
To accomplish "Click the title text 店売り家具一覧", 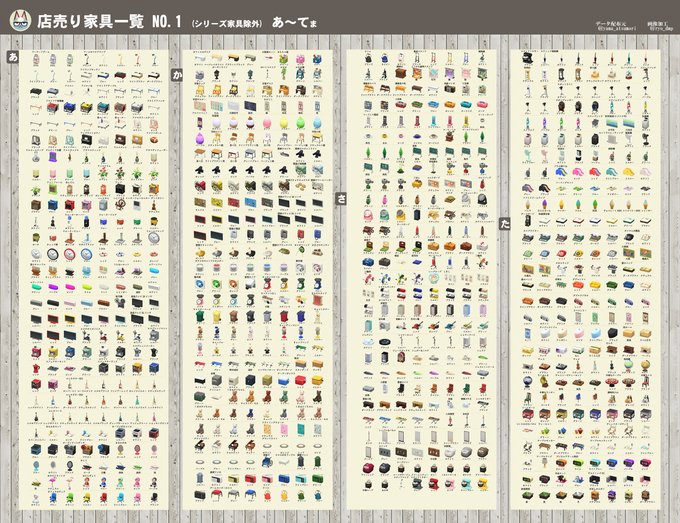I will (x=90, y=21).
